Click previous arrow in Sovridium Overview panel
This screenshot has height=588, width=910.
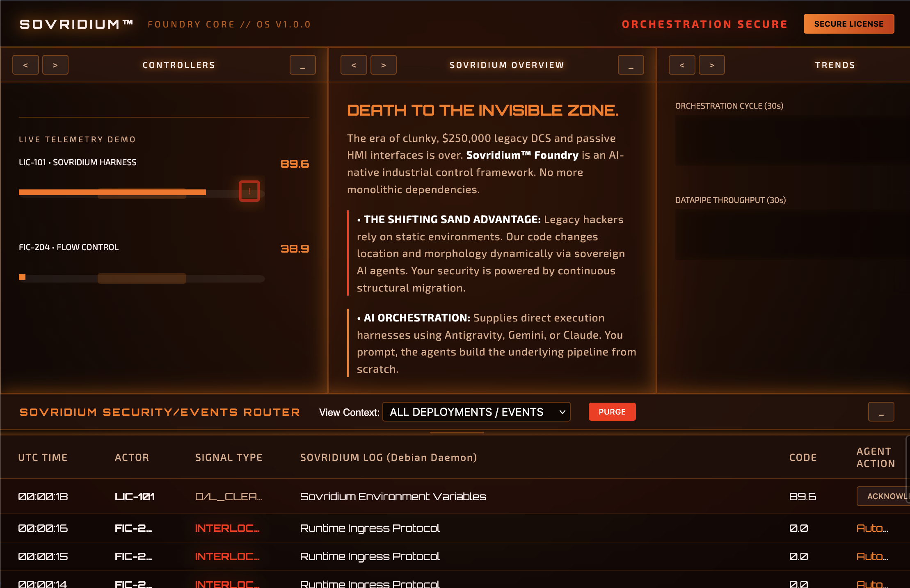354,65
